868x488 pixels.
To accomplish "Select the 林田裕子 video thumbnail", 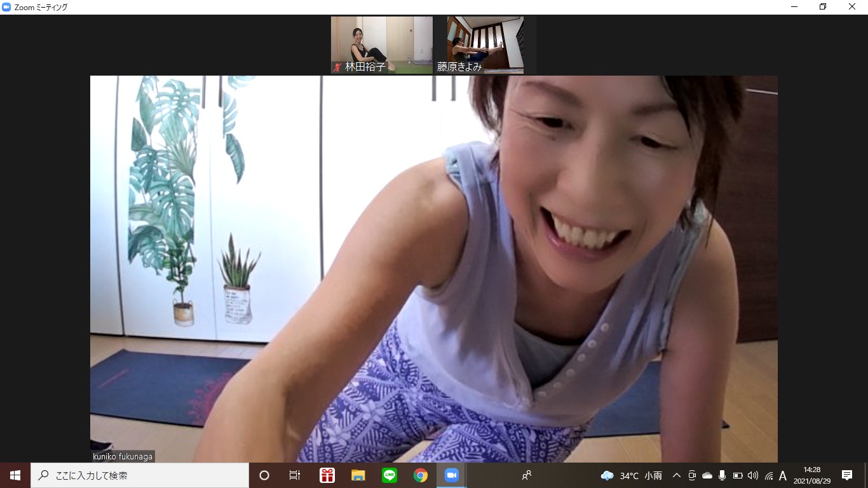I will [x=382, y=45].
